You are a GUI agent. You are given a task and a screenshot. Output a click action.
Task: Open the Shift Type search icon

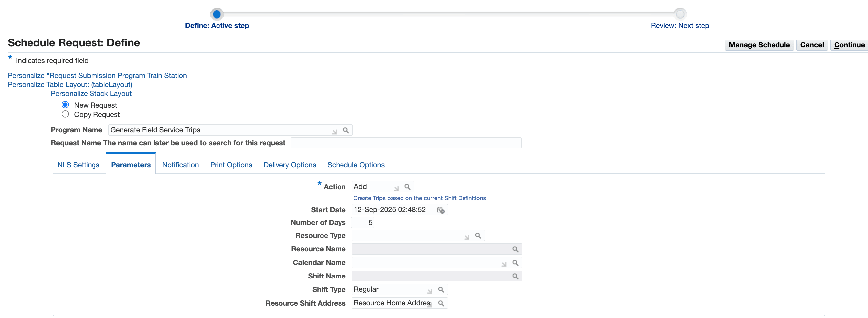[x=441, y=289]
